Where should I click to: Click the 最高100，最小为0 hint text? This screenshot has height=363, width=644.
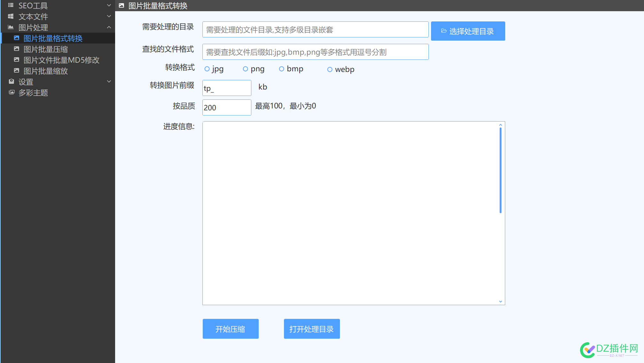pyautogui.click(x=286, y=106)
